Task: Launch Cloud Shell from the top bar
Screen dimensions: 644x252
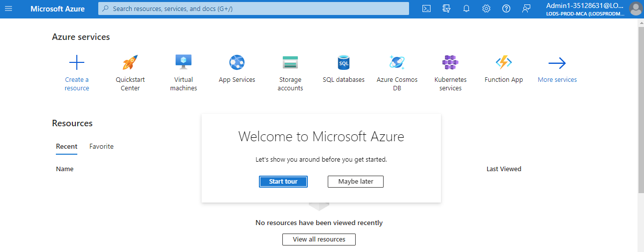Action: tap(427, 8)
